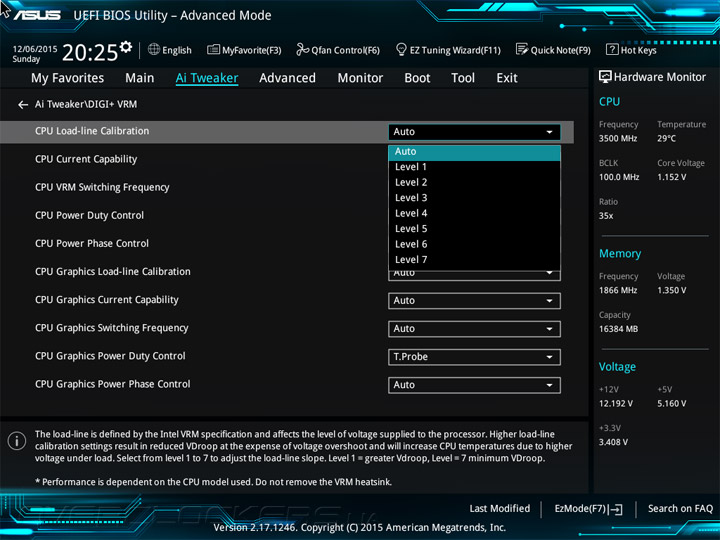Select the CPU Power Duty Control setting
The width and height of the screenshot is (720, 540).
[x=89, y=215]
